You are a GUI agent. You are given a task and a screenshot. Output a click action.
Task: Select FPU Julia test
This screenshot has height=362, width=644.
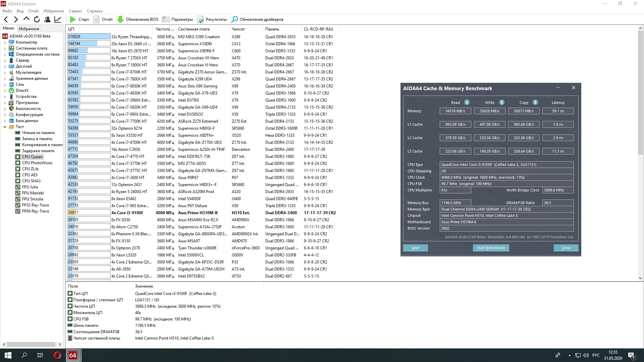30,187
